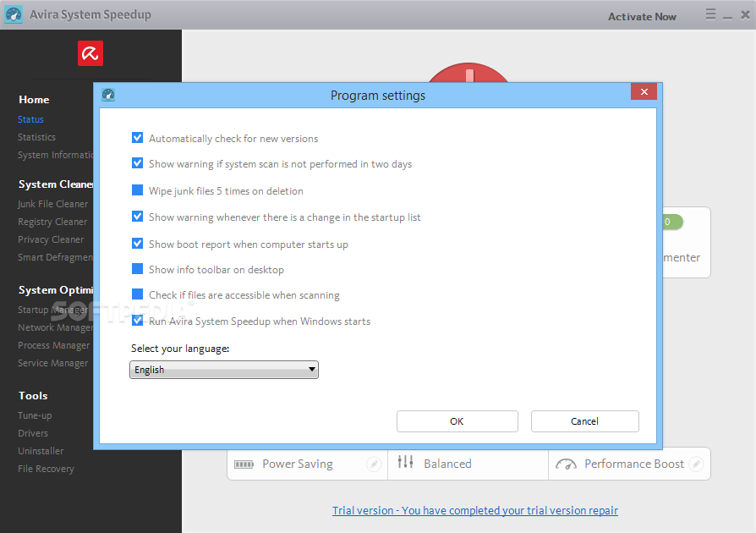Click the green 0 counter badge
Image resolution: width=756 pixels, height=533 pixels.
tap(673, 222)
